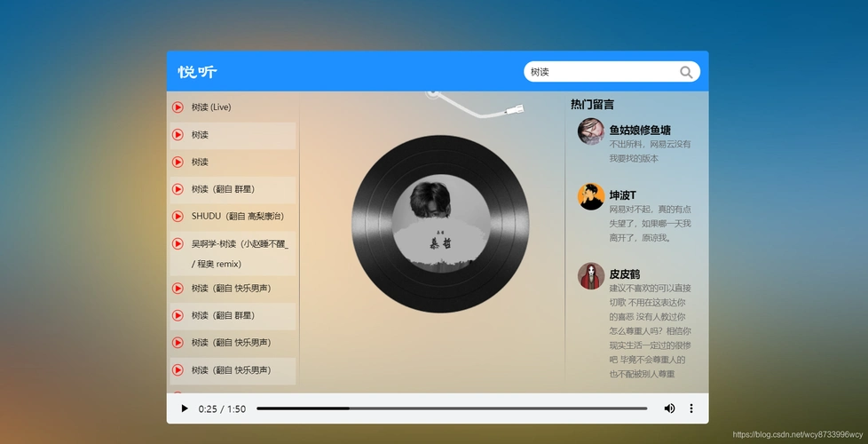The width and height of the screenshot is (868, 444).
Task: Click the comment starting 不出所料
Action: pos(650,151)
